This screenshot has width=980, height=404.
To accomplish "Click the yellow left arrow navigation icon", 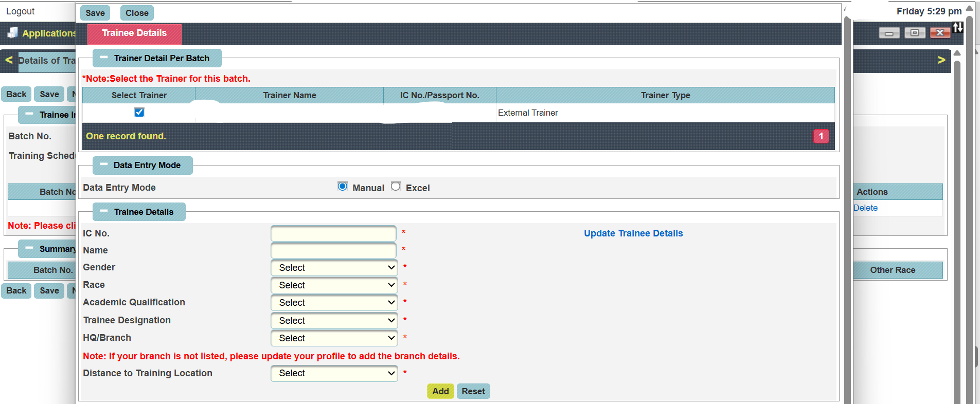I will pos(9,60).
